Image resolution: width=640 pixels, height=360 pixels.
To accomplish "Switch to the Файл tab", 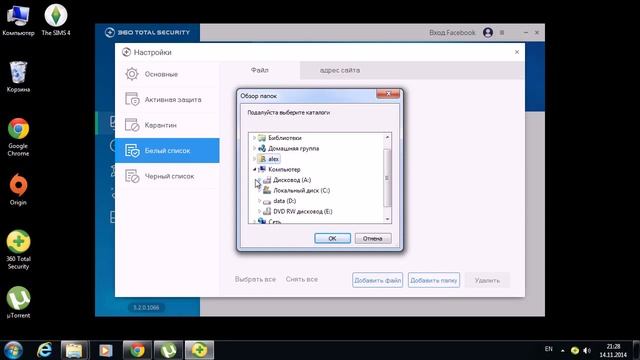I will tap(260, 70).
